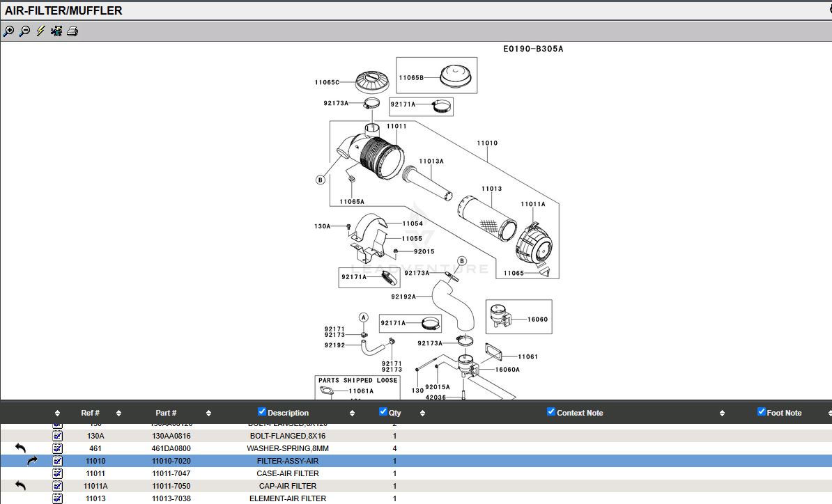Toggle the Qty column checkbox
This screenshot has width=832, height=504.
coord(383,412)
